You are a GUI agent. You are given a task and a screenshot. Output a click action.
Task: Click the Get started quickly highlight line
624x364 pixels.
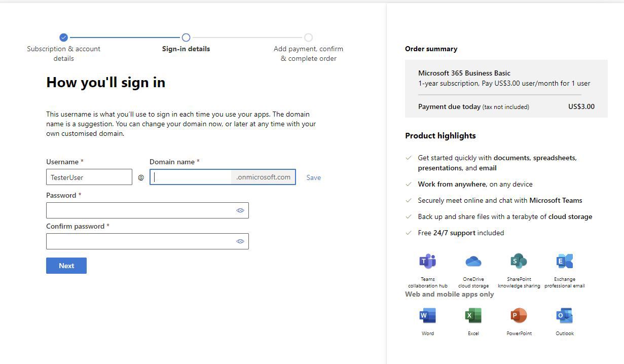[x=497, y=163]
